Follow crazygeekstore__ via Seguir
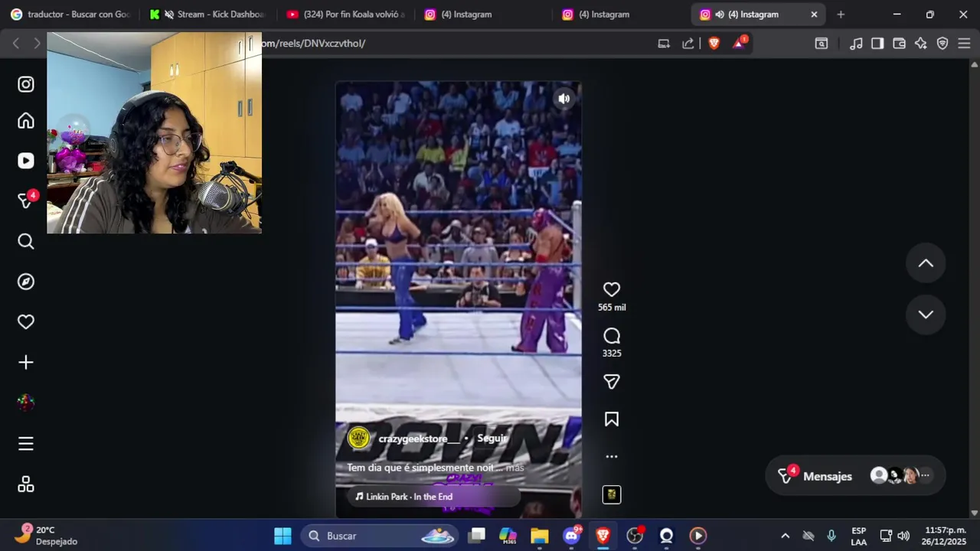This screenshot has height=551, width=980. pyautogui.click(x=492, y=439)
